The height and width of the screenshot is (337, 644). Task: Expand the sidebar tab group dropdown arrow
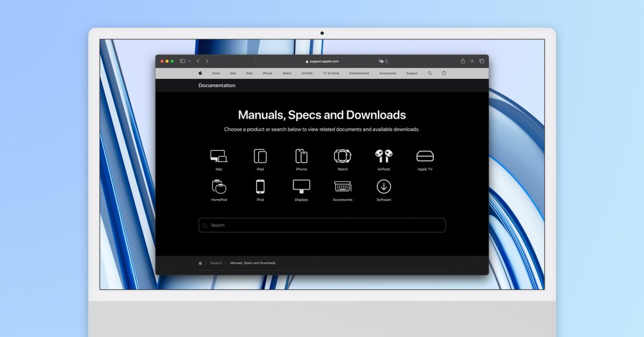(x=189, y=61)
